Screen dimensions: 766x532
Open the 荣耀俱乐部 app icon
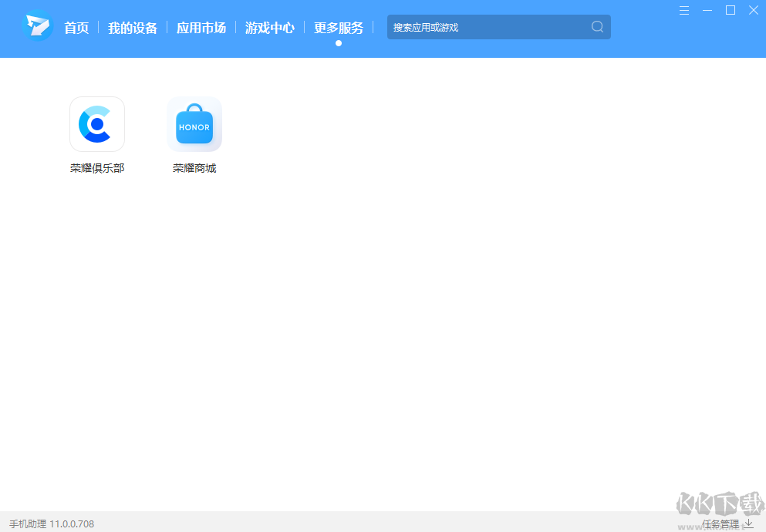97,124
